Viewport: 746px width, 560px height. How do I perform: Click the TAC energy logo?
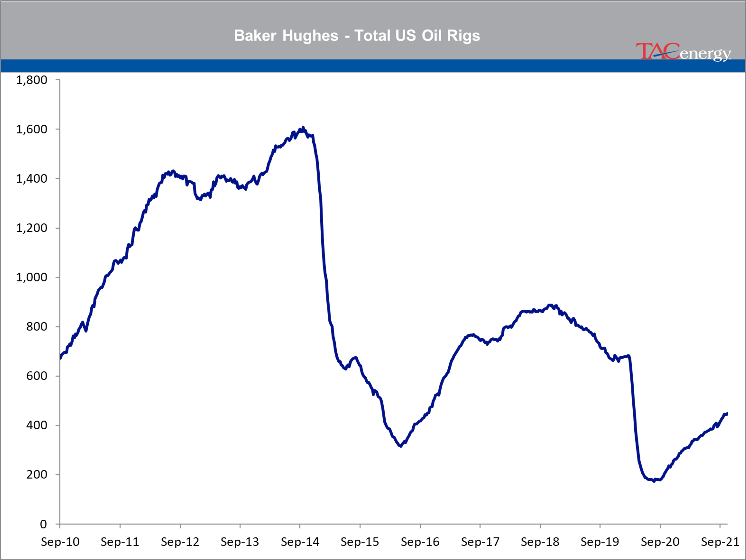tap(683, 52)
